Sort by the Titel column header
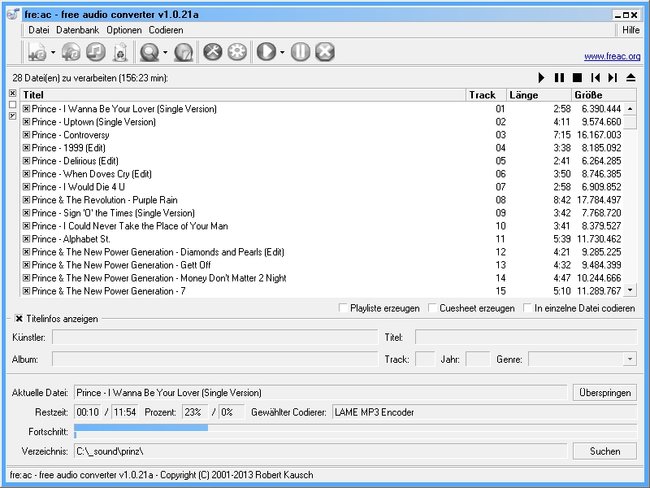650x488 pixels. (x=243, y=95)
